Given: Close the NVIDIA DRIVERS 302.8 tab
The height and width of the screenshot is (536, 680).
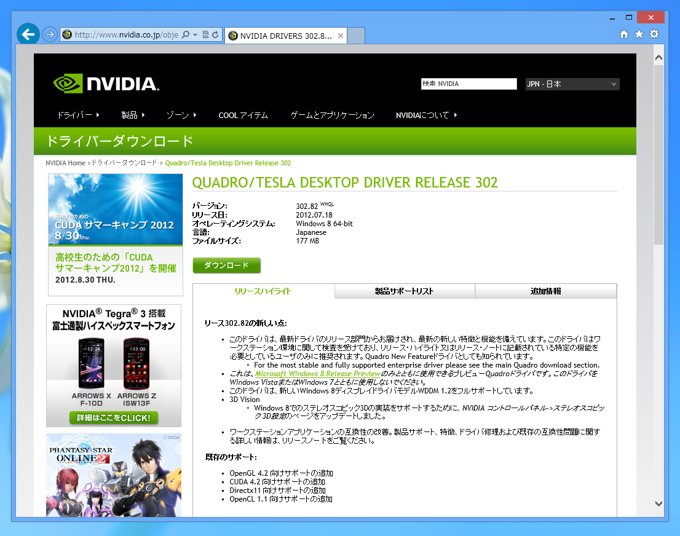Looking at the screenshot, I should tap(340, 36).
